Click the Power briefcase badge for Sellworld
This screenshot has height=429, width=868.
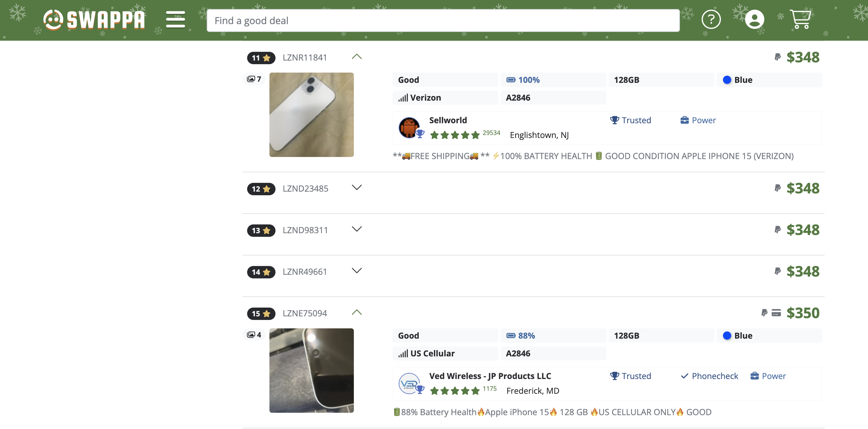698,120
